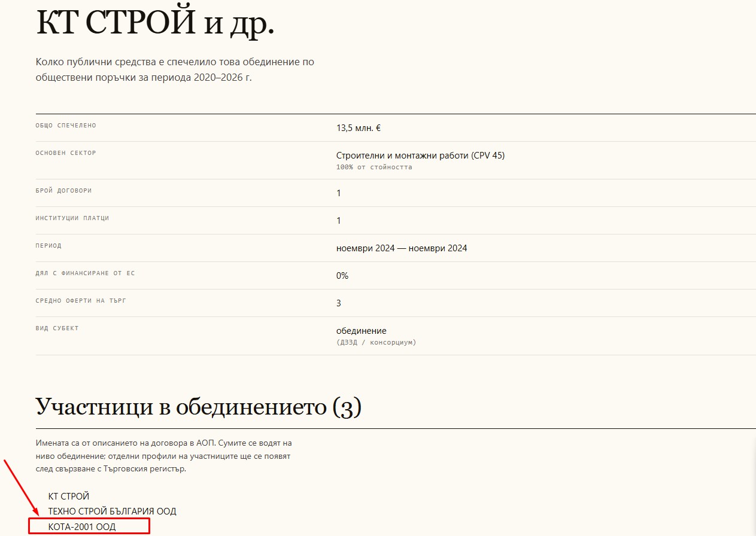Click the 'обединение' entity type value
The width and height of the screenshot is (756, 536).
(362, 331)
